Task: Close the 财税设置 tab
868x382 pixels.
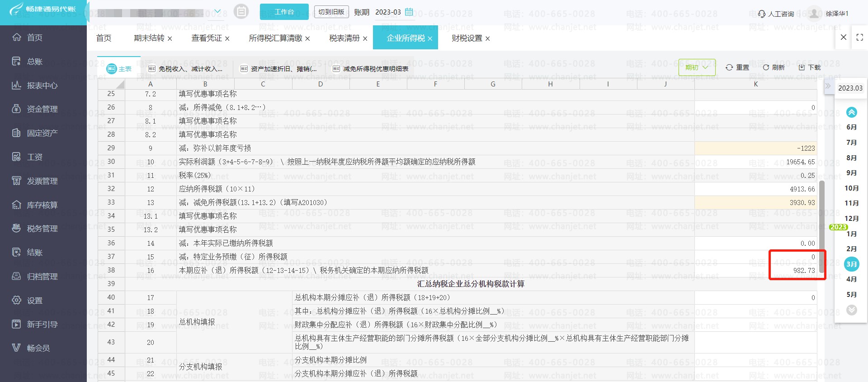Action: coord(488,38)
